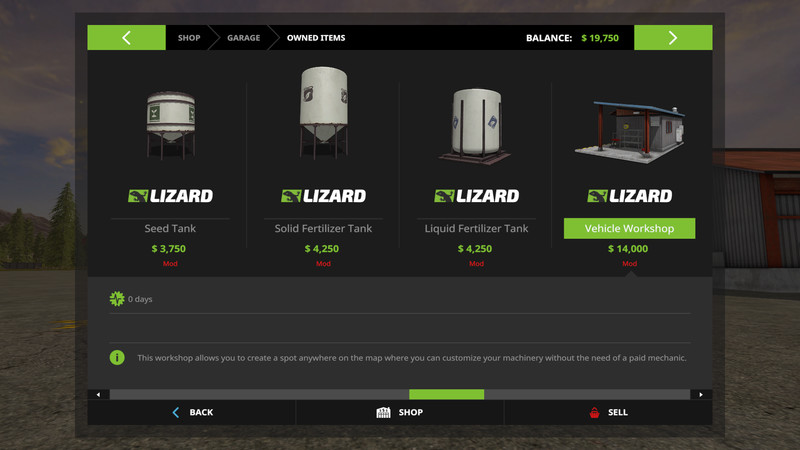Switch to the Garage tab
The image size is (800, 450).
coord(243,38)
